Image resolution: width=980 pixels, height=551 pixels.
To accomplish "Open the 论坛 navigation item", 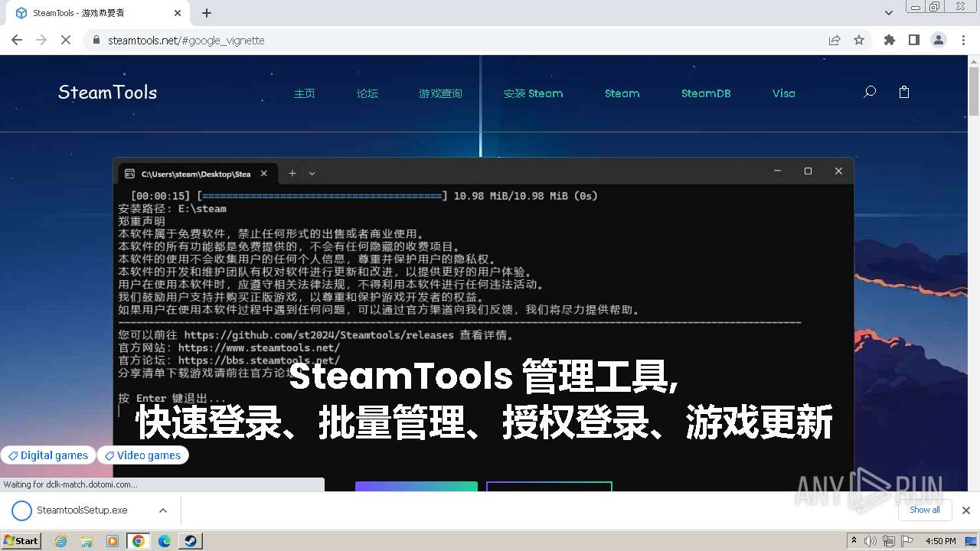I will coord(367,93).
